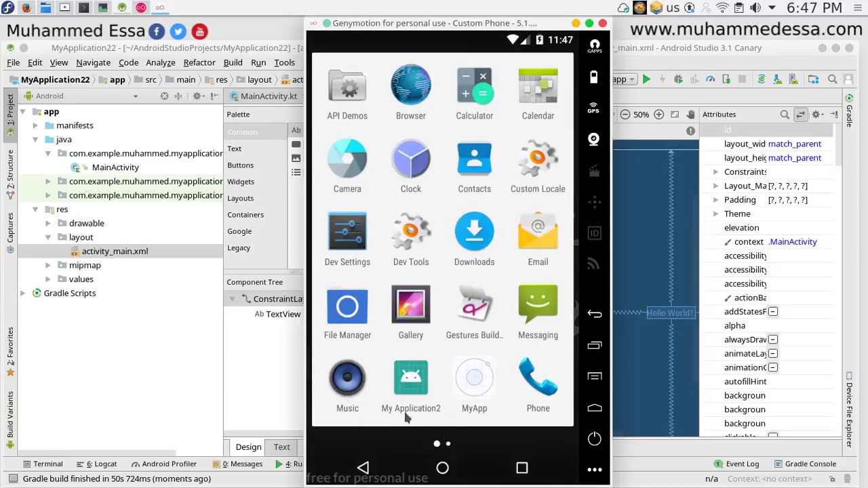868x488 pixels.
Task: Open Genymotion battery widget
Action: click(x=593, y=77)
